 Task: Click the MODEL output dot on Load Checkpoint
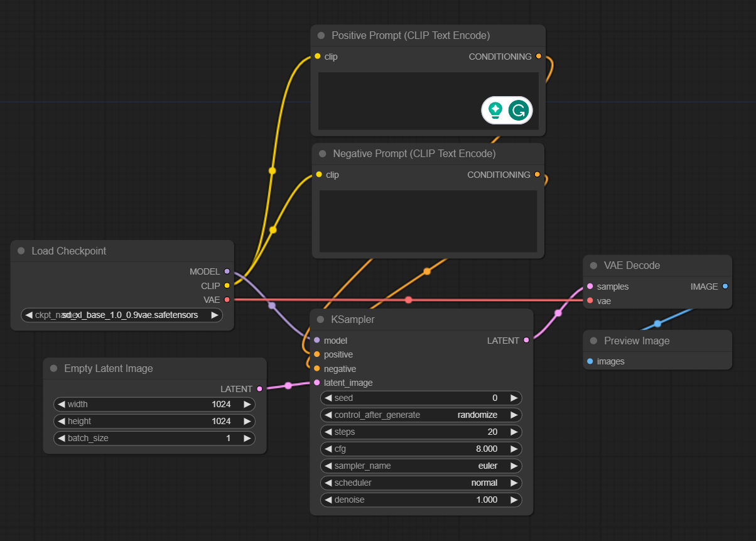[x=226, y=271]
